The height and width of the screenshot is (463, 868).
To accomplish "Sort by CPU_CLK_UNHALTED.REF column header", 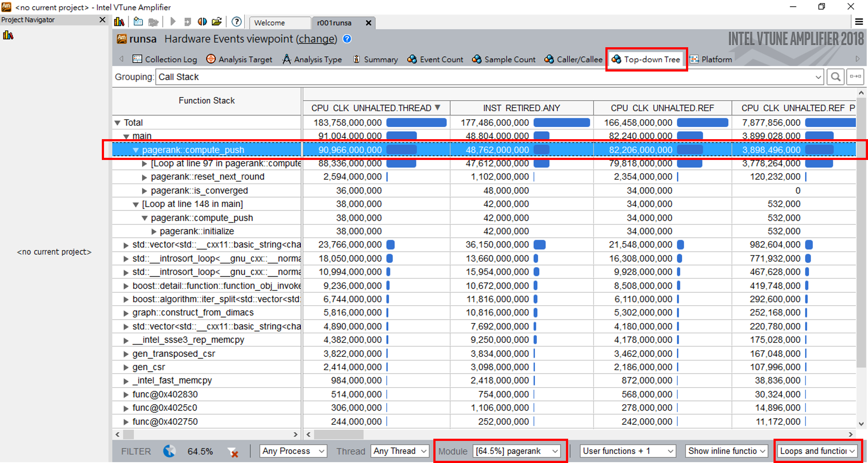I will pyautogui.click(x=662, y=108).
